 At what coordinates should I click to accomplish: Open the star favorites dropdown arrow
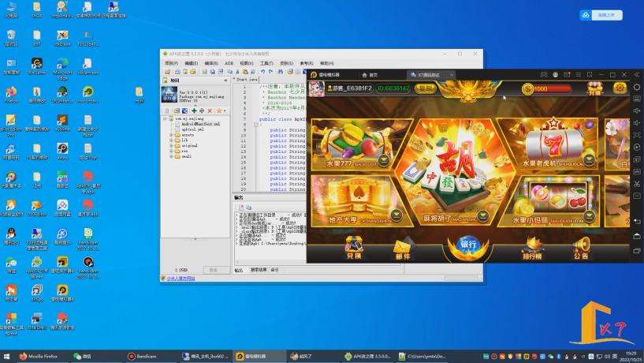point(225,111)
